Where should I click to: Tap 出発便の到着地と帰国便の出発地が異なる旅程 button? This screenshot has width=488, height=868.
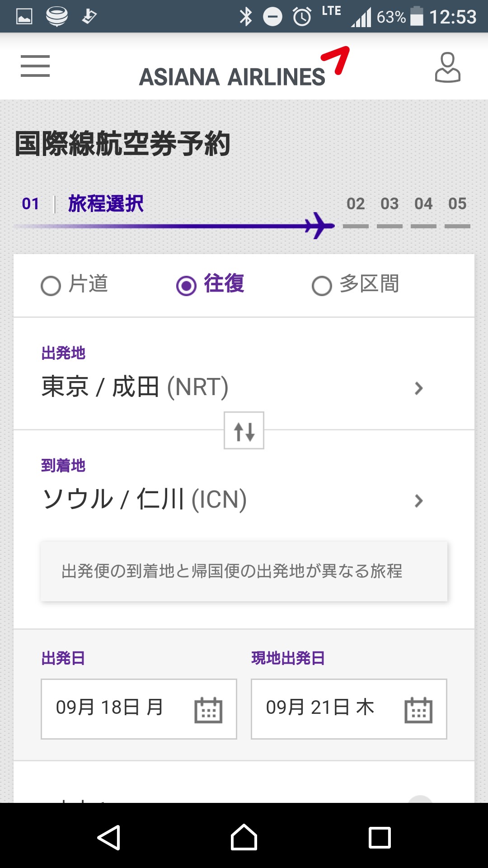pos(244,571)
